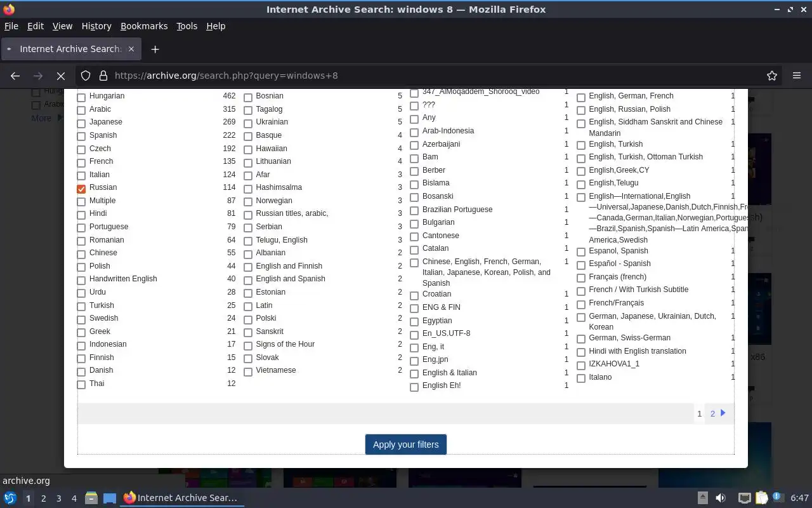Tick the Spanish language filter
Screen dimensions: 812x508
click(81, 137)
